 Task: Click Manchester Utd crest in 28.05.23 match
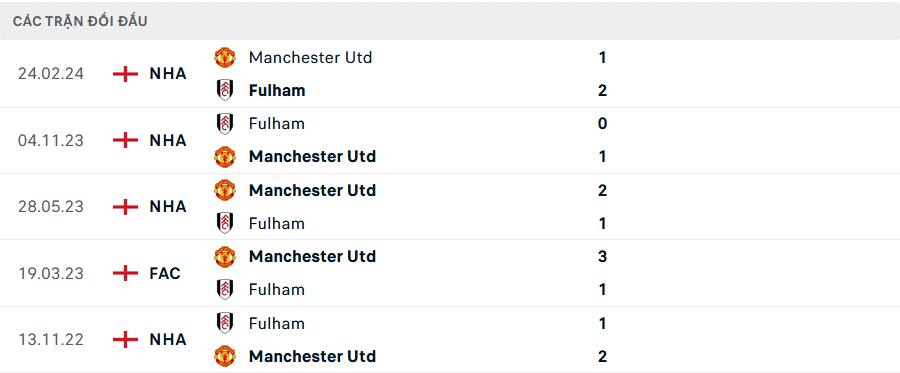point(225,190)
